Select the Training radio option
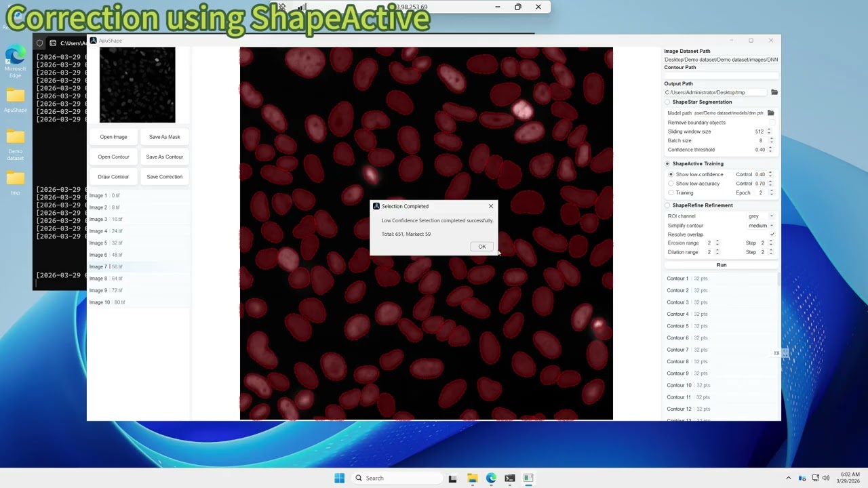 point(671,193)
